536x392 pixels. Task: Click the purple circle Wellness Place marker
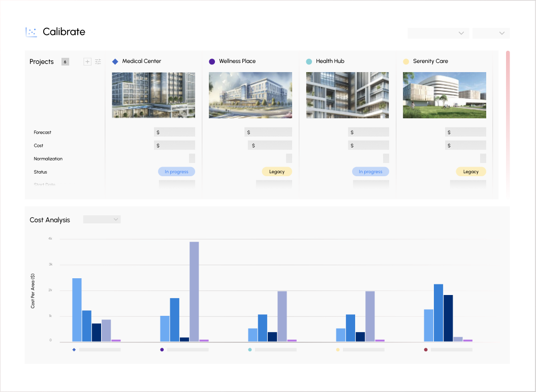[212, 61]
